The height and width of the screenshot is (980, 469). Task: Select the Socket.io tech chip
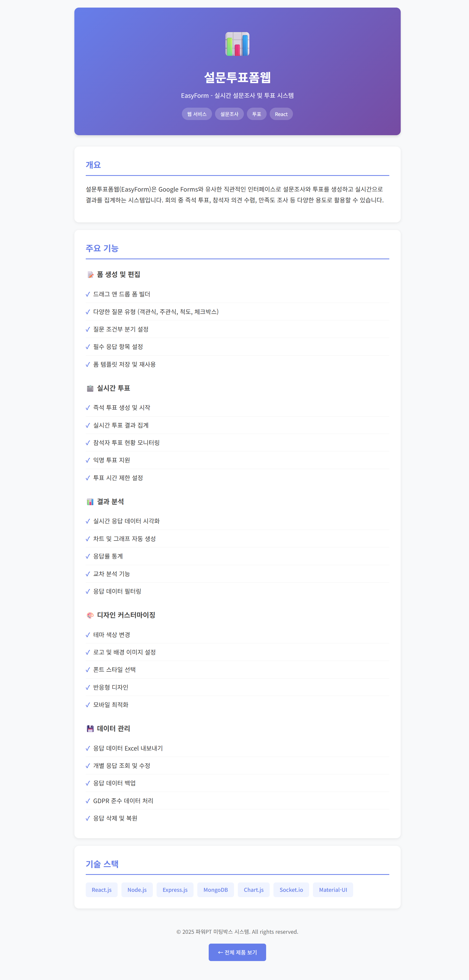291,890
